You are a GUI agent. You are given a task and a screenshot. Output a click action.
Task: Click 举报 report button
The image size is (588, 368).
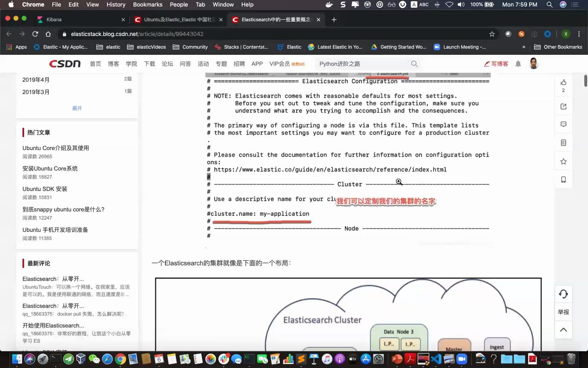(x=563, y=312)
